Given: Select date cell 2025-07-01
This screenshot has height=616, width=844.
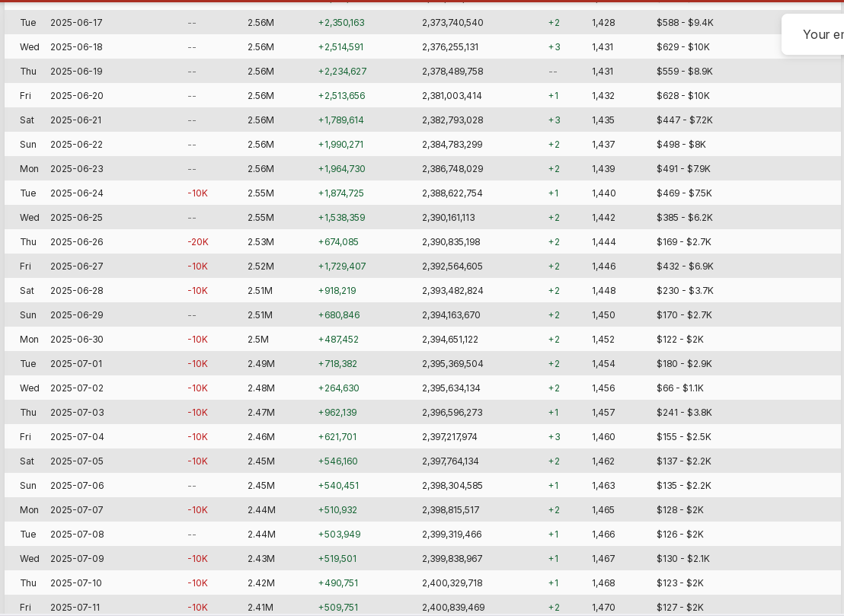Looking at the screenshot, I should tap(76, 364).
